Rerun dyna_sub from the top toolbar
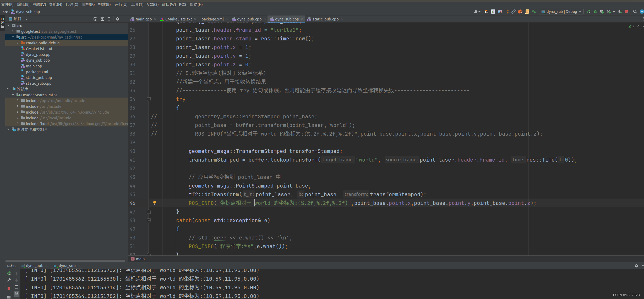This screenshot has width=644, height=299. [588, 12]
